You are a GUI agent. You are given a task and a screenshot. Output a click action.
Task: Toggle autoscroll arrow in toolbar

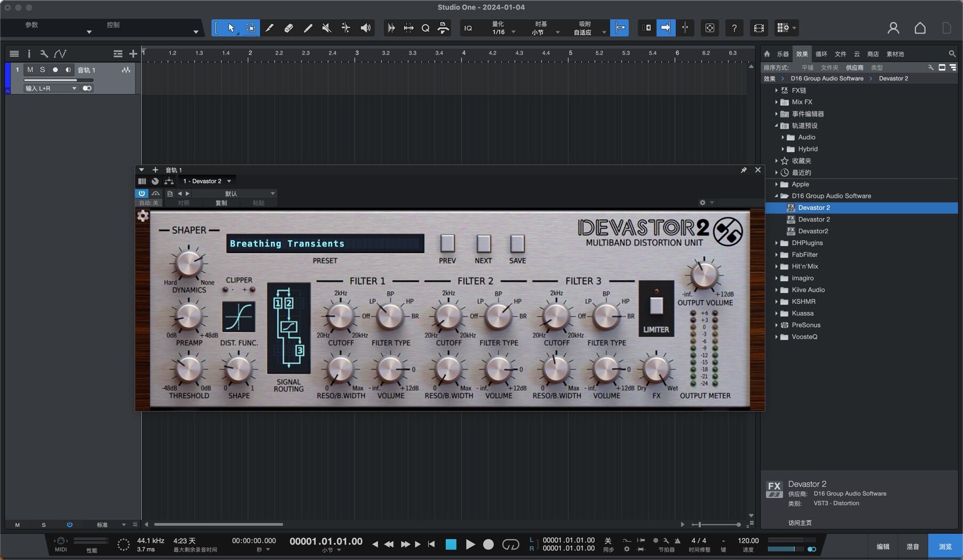(666, 28)
